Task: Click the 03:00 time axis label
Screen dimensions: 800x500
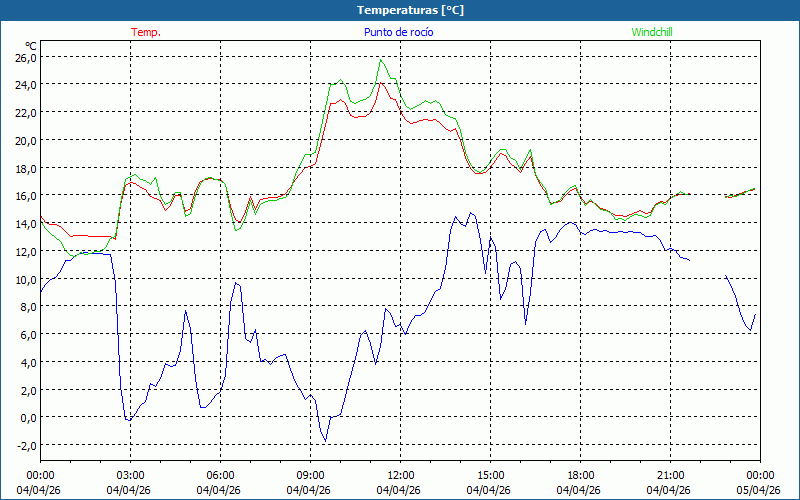Action: pos(130,475)
